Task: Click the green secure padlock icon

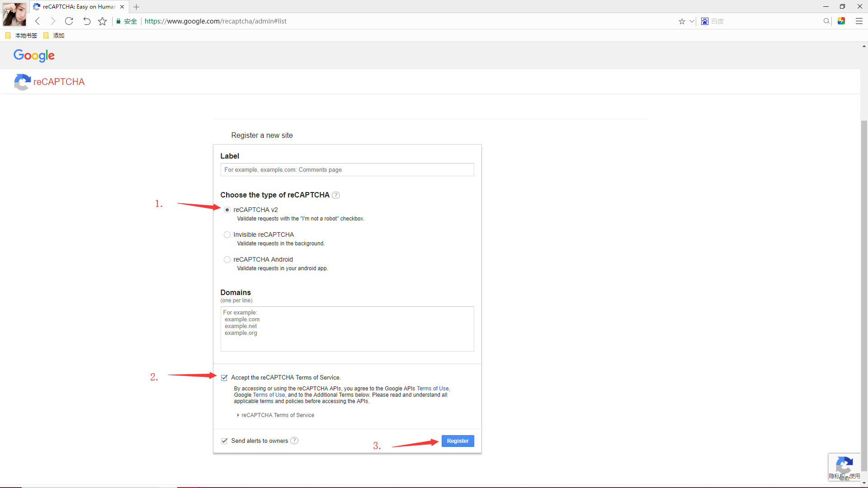Action: point(118,21)
